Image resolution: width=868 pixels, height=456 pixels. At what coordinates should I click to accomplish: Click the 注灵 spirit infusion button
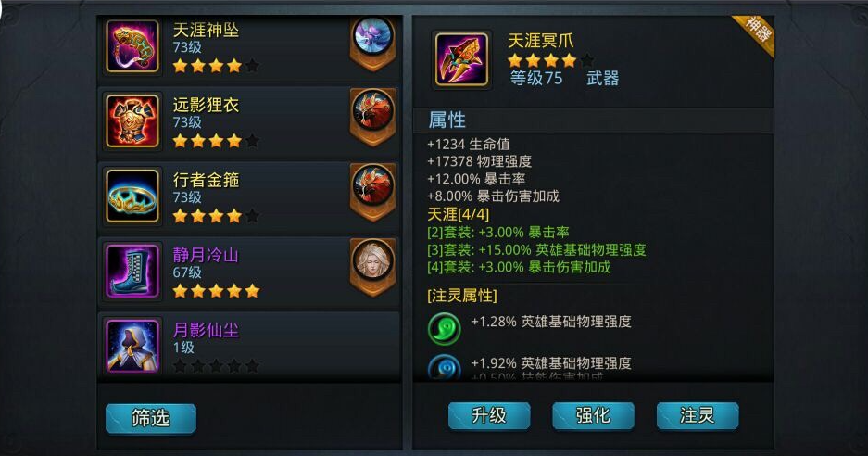[698, 415]
